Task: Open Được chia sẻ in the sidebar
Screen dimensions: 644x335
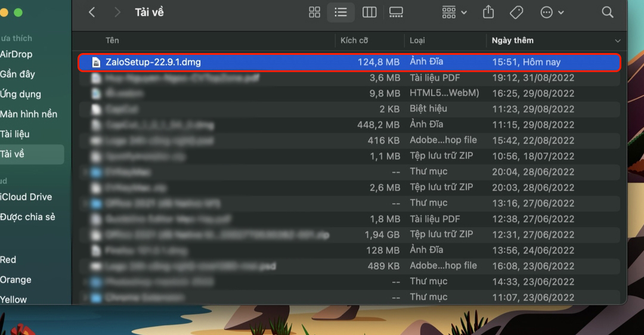Action: (27, 217)
